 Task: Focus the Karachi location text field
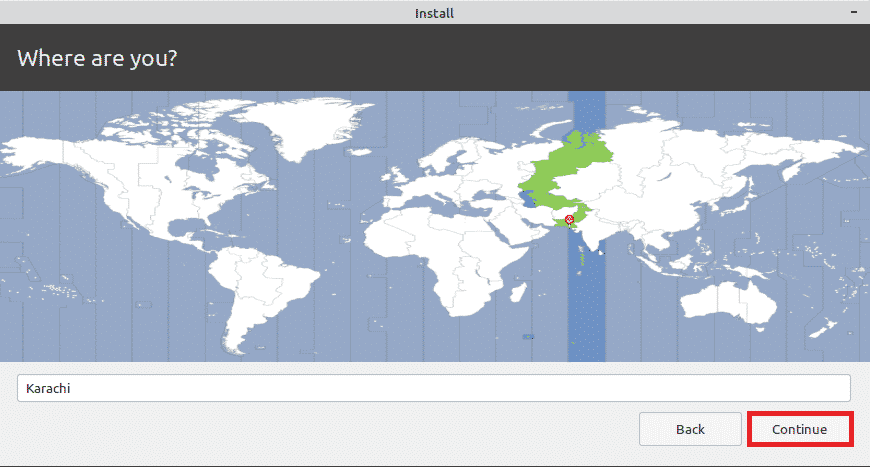click(433, 388)
